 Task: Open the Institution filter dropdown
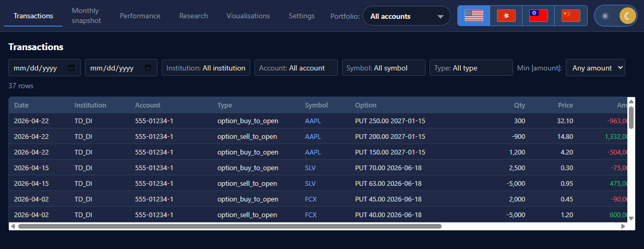coord(206,68)
